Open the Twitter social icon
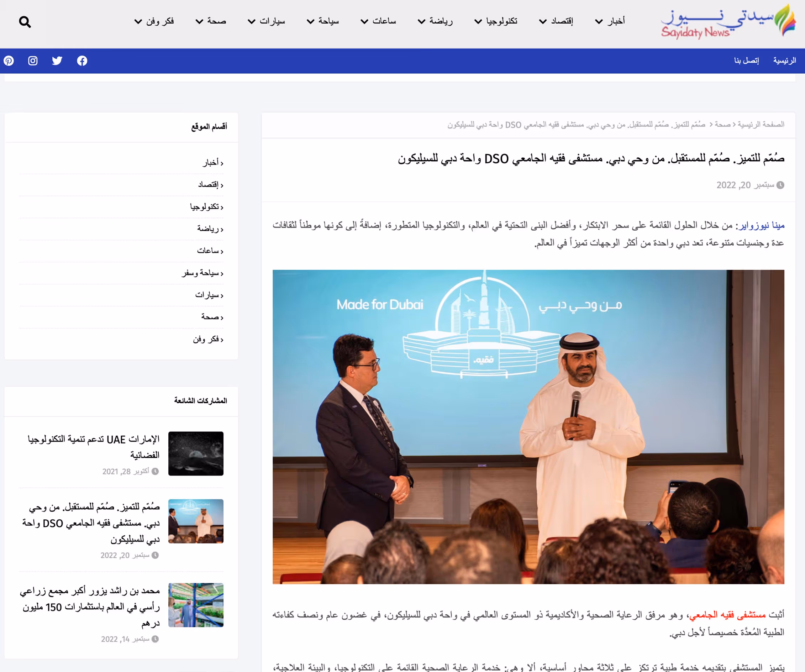Screen dimensions: 805x672 coord(57,61)
